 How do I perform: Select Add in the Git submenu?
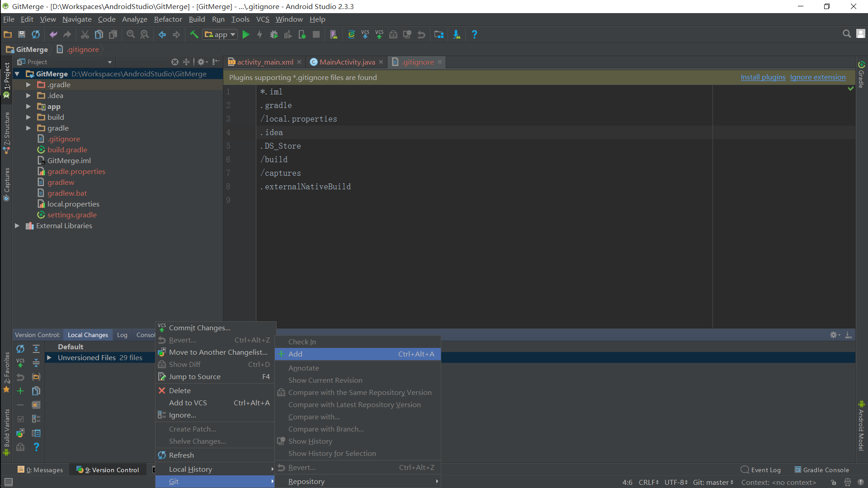[358, 354]
